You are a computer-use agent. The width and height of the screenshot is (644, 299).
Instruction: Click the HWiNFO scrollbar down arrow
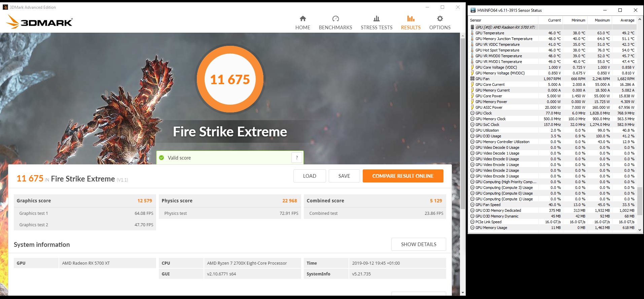(640, 230)
